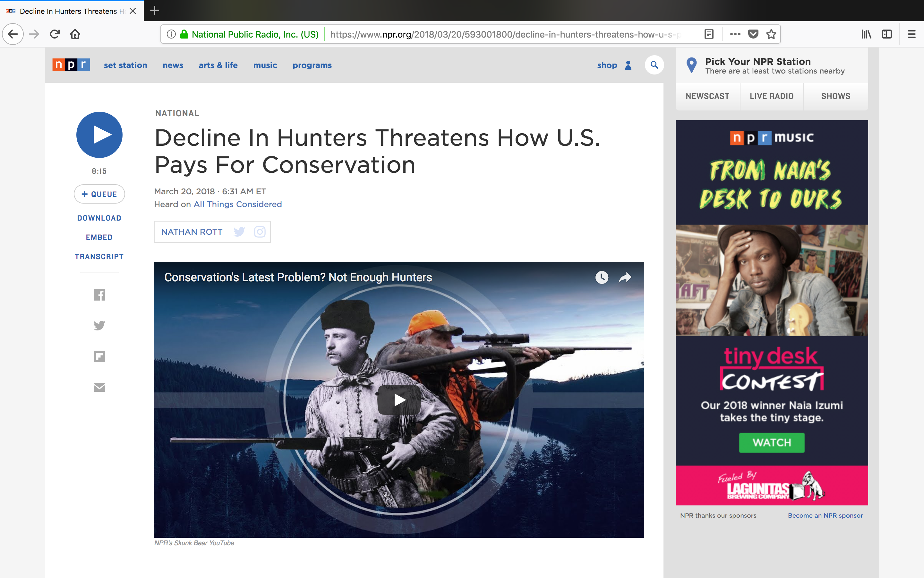Reload the current page
The width and height of the screenshot is (924, 578).
[55, 34]
